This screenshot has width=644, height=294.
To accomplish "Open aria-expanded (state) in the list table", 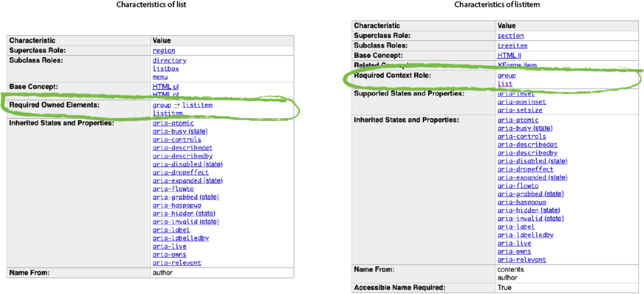I will coord(187,180).
